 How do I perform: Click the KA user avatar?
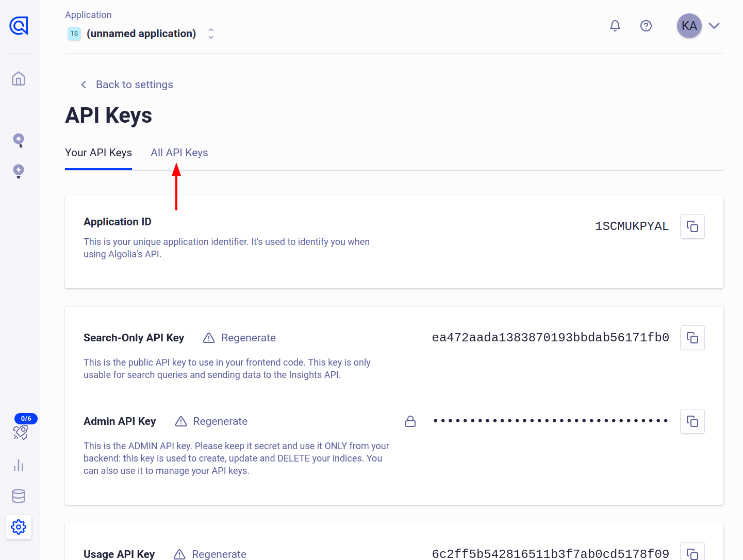(689, 26)
